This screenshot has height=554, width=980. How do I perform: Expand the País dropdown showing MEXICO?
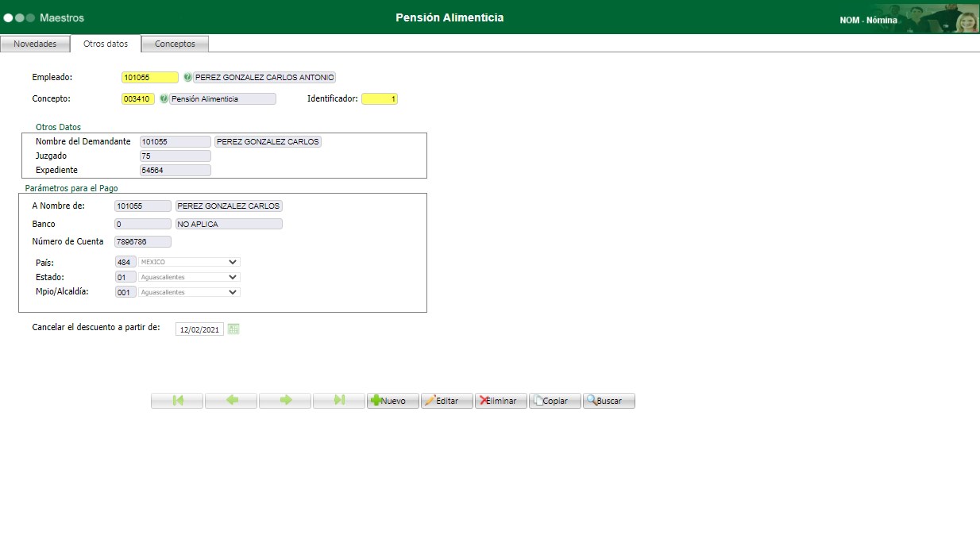pyautogui.click(x=190, y=262)
